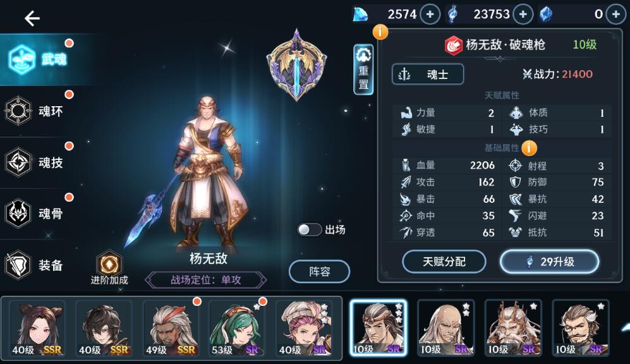Click the plus beside the 0 crystal count
The width and height of the screenshot is (630, 364).
coord(615,15)
